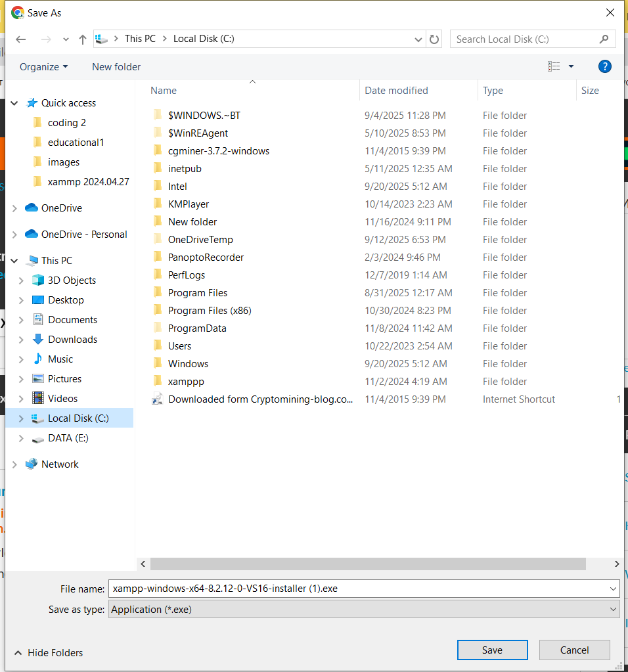Click the horizontal scrollbar's right arrow
Viewport: 628px width, 672px height.
tap(616, 564)
